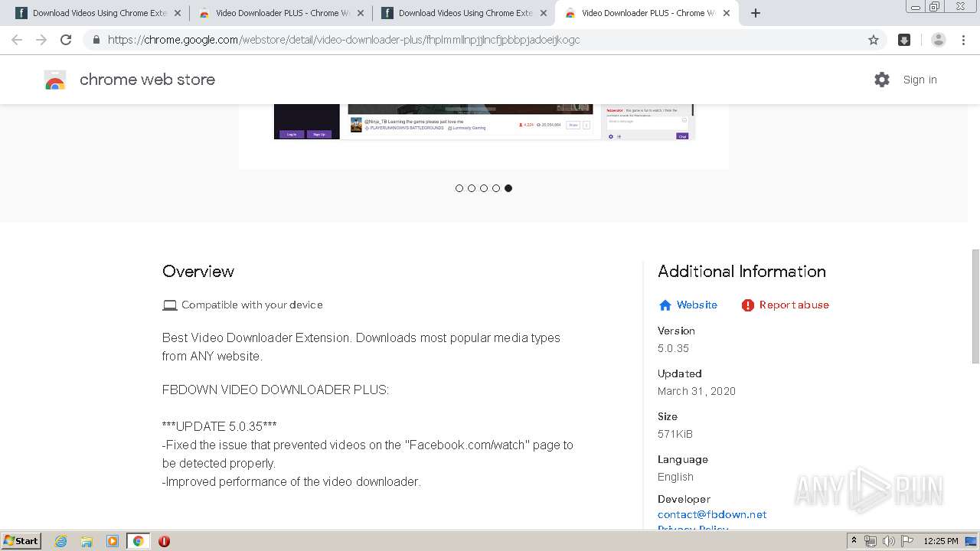Click Sign in link
The height and width of the screenshot is (551, 980).
[x=920, y=80]
